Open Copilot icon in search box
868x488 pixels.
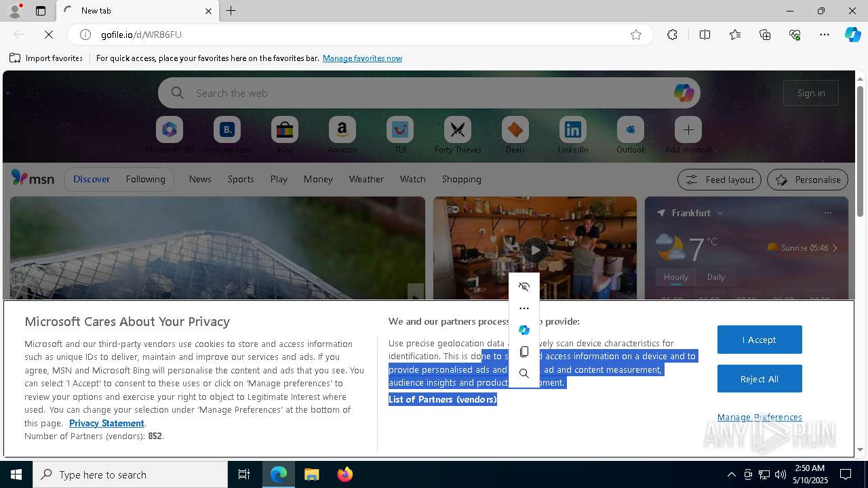684,93
